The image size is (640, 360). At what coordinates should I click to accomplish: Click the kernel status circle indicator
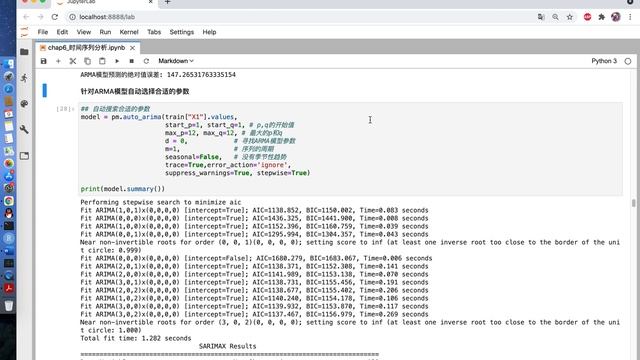pyautogui.click(x=628, y=61)
